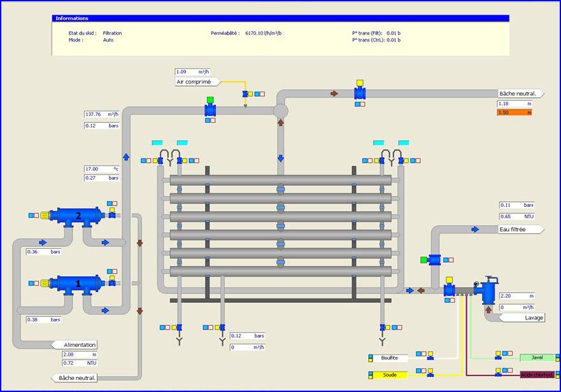Click the 0.72 NTU feed turbidity field
The height and width of the screenshot is (392, 561).
[80, 363]
